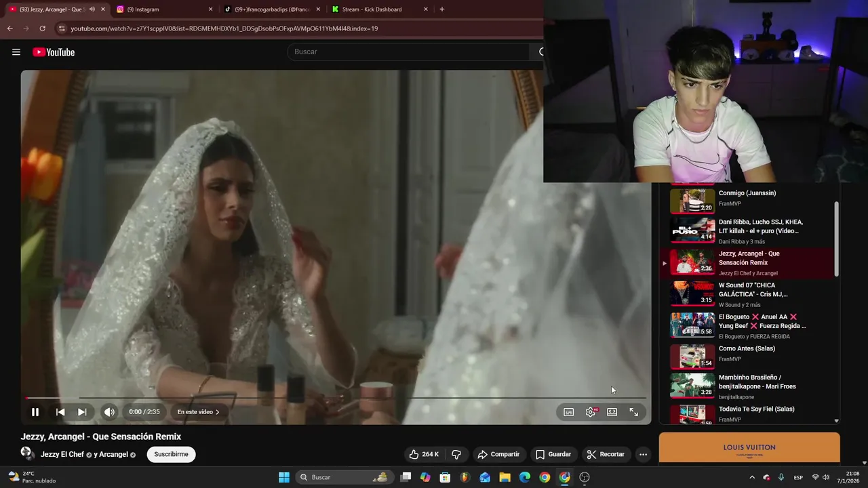
Task: Switch to Stream - Kick Dashboard tab
Action: pos(380,9)
